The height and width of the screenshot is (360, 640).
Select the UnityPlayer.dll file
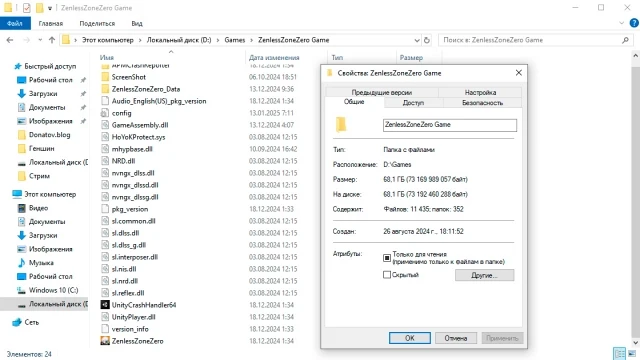[x=133, y=317]
